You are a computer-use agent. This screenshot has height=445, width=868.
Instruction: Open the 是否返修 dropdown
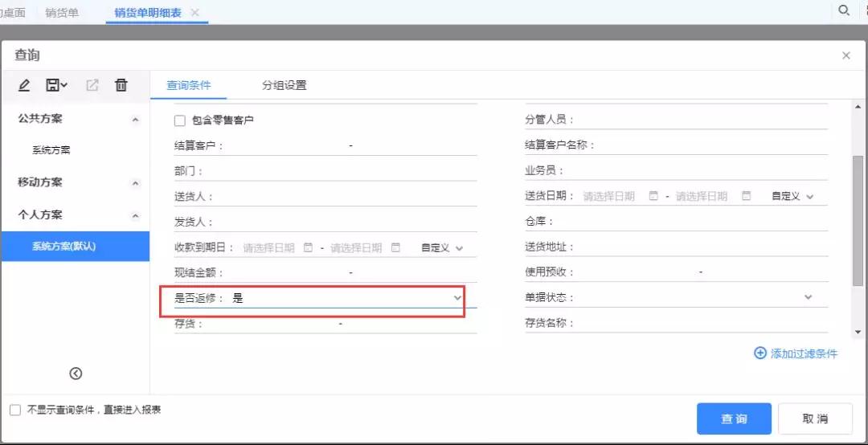457,298
